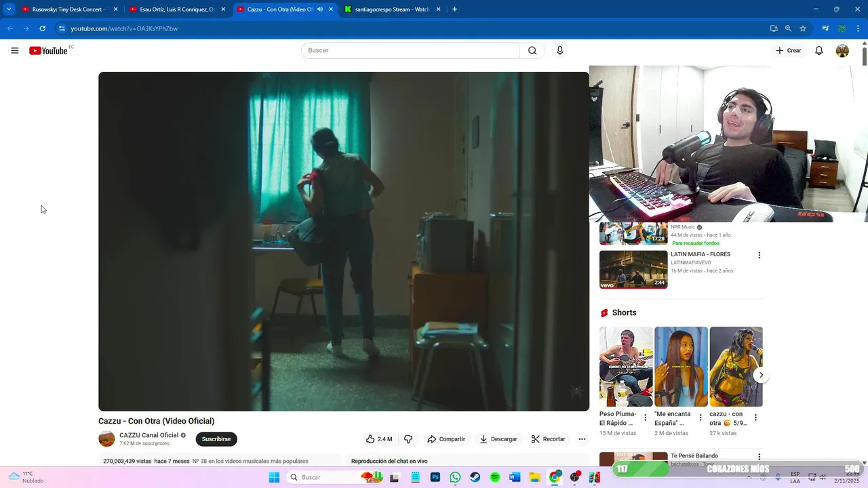Select the Cazzu - Con Otra tab
This screenshot has height=488, width=868.
(x=285, y=9)
